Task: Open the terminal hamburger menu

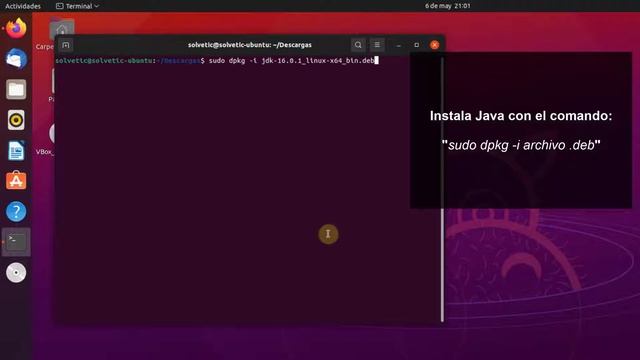Action: click(x=377, y=45)
